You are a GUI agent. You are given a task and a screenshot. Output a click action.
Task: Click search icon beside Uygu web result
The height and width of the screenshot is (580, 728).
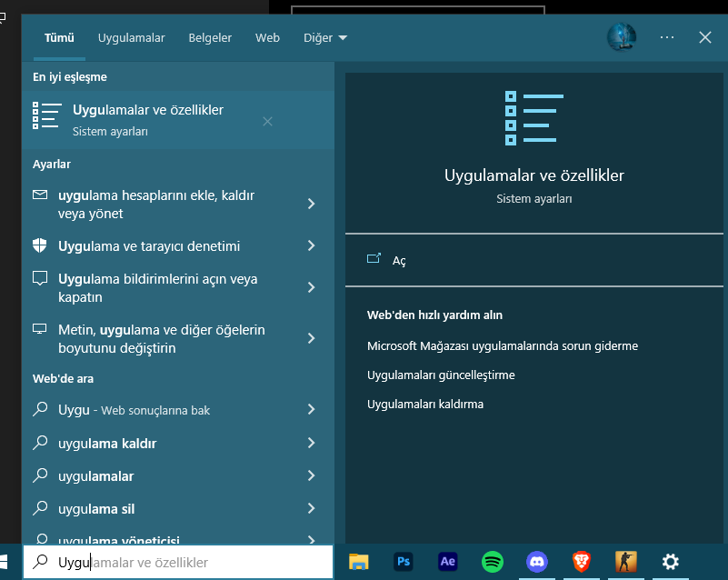[40, 409]
